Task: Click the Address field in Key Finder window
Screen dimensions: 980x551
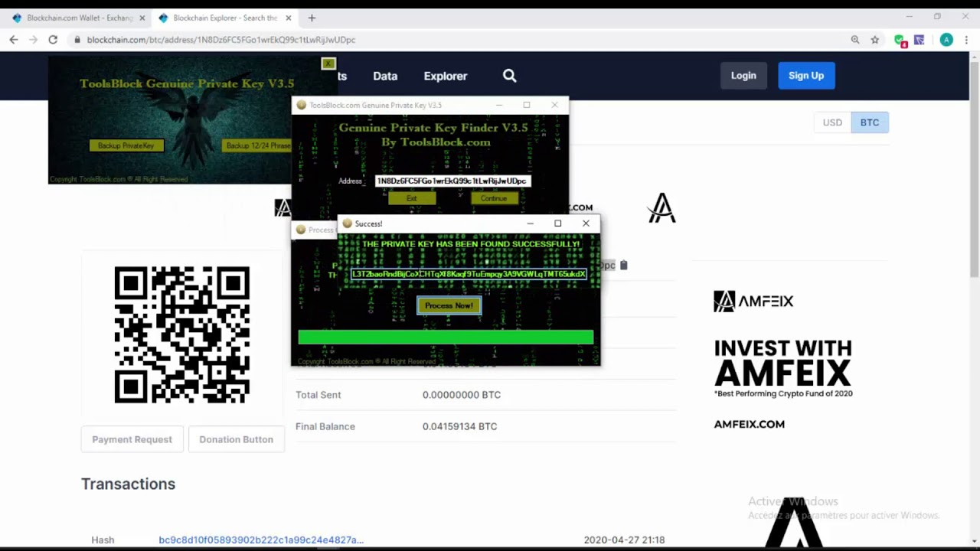Action: coord(452,181)
